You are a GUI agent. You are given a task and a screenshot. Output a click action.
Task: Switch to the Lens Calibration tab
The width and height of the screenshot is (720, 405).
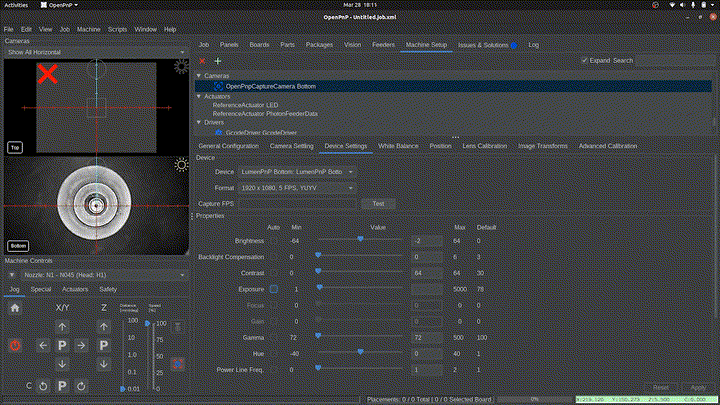[x=484, y=146]
